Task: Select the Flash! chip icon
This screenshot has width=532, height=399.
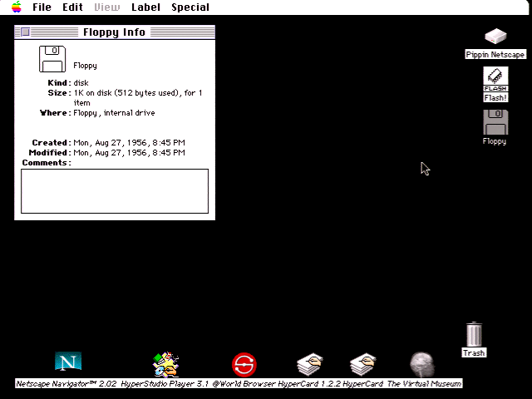Action: (495, 80)
